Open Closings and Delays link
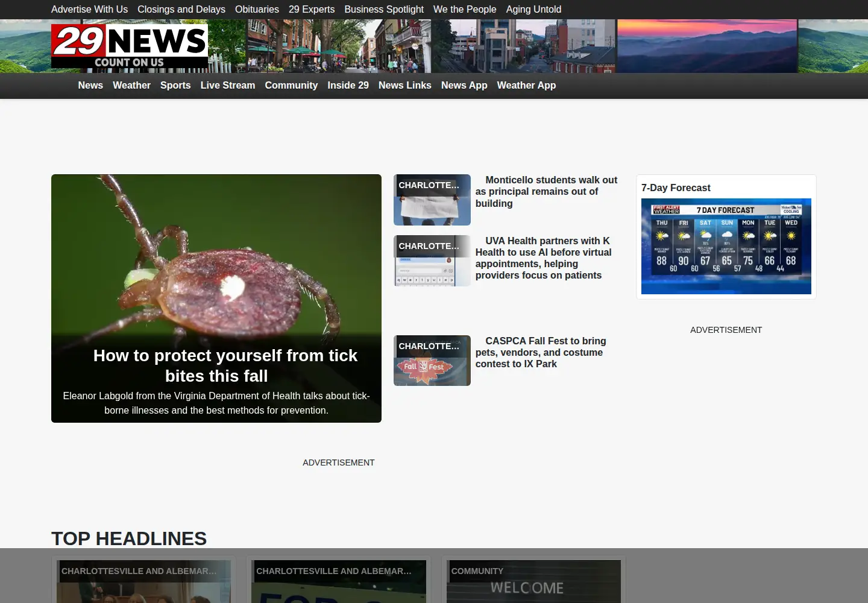This screenshot has width=868, height=603. pos(181,10)
